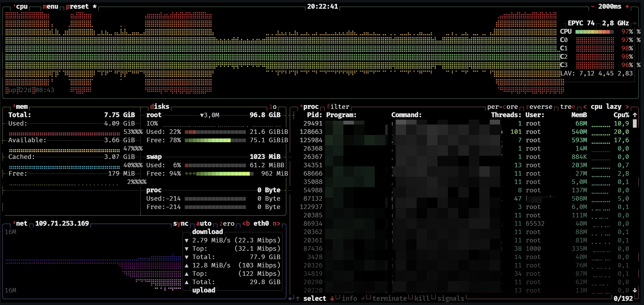
Task: Click the red down arrow beside select
Action: (332, 298)
